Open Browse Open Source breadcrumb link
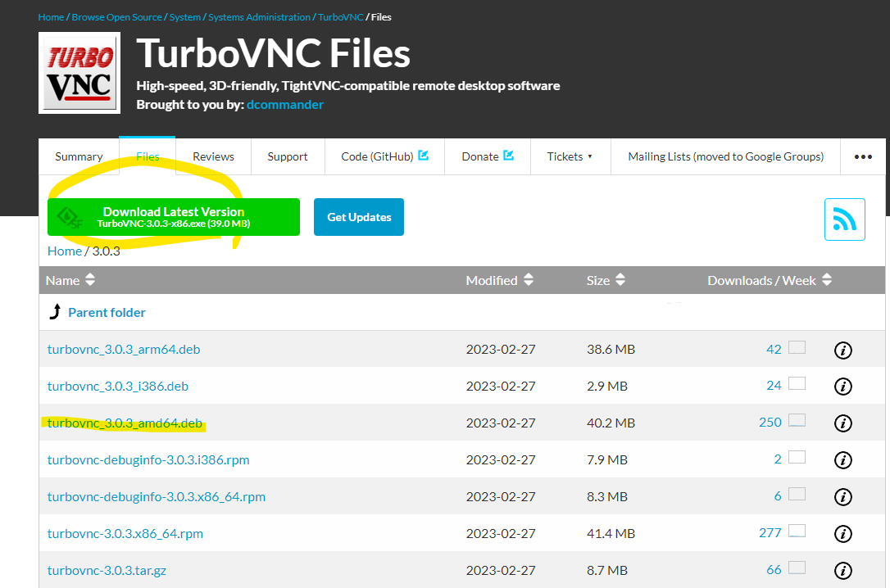The height and width of the screenshot is (588, 890). pyautogui.click(x=117, y=17)
